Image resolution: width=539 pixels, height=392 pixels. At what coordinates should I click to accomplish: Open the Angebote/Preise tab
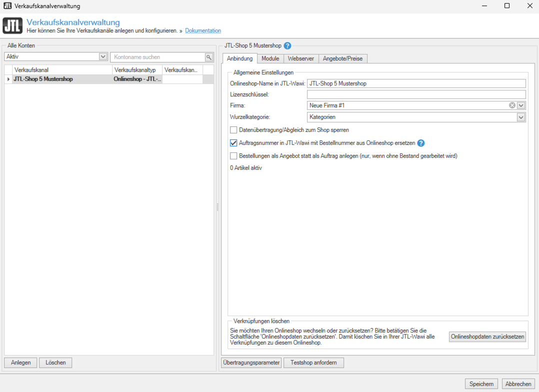tap(342, 58)
